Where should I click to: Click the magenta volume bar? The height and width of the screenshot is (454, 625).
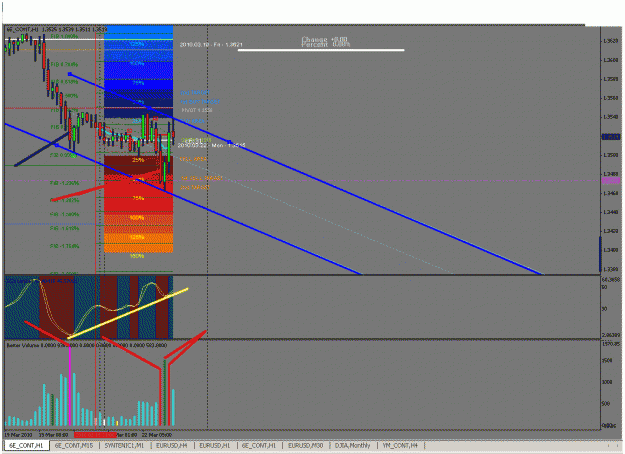tap(70, 386)
